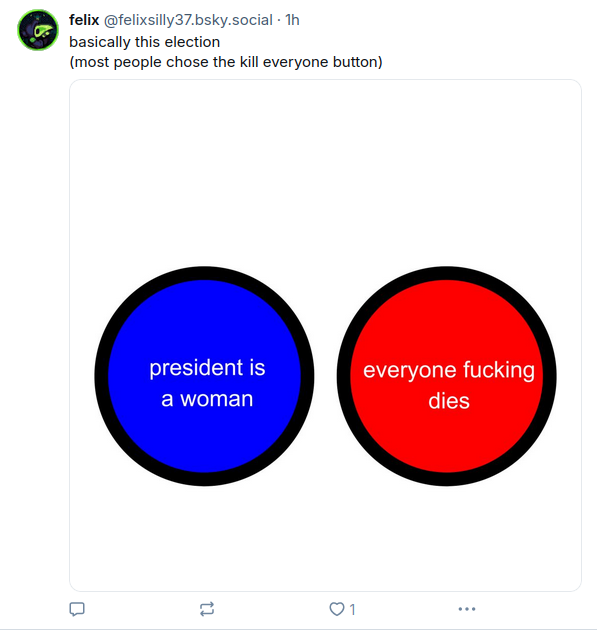Click the text 'basically this election'
Image resolution: width=597 pixels, height=631 pixels.
(x=144, y=42)
